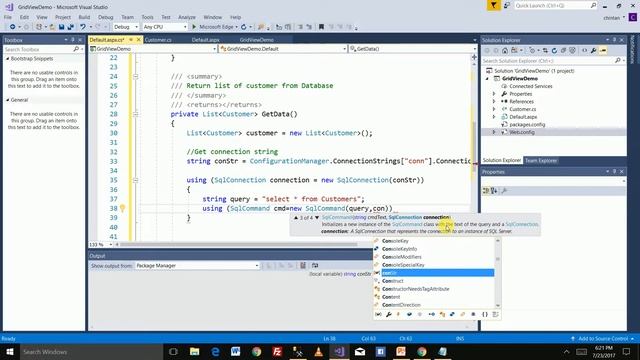Toggle the locals filter in IntelliSense filter bar

[378, 314]
